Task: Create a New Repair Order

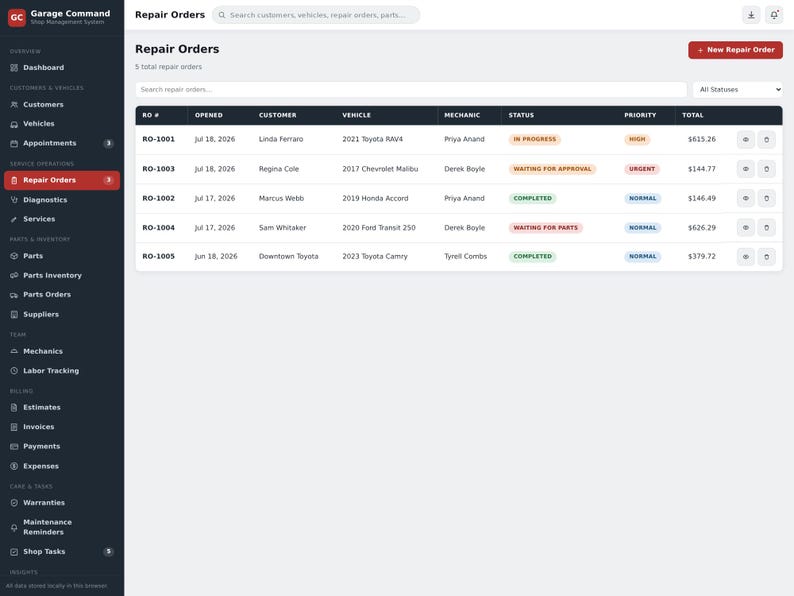Action: (x=735, y=50)
